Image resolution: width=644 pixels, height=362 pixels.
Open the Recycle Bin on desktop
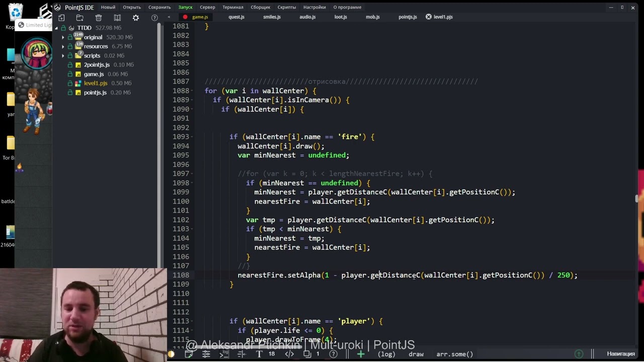[x=16, y=11]
